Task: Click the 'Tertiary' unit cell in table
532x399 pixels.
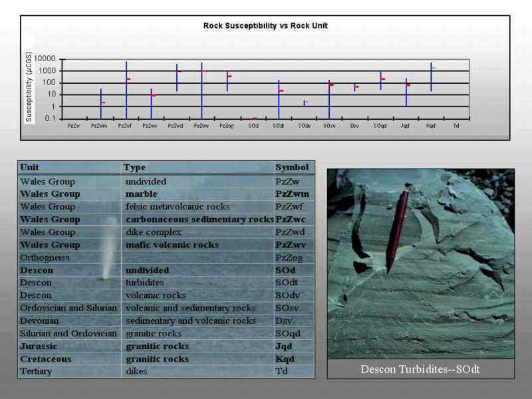Action: (x=36, y=371)
